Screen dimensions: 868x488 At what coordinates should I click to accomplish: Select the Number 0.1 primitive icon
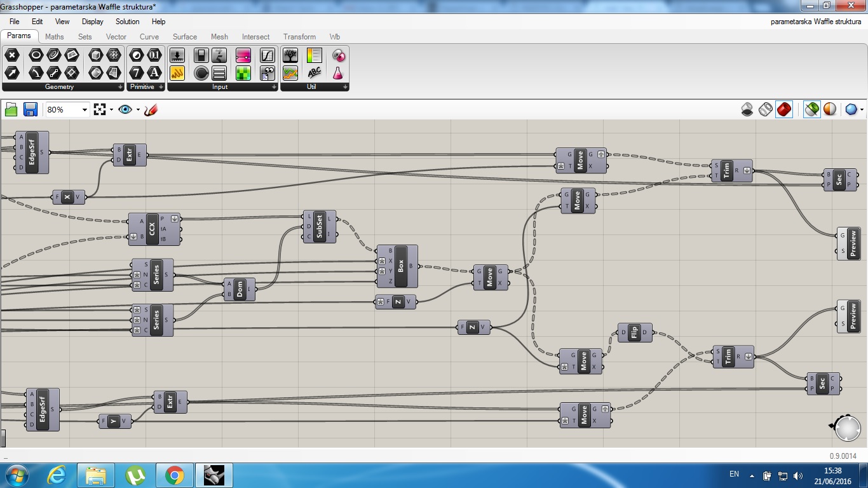tap(154, 55)
